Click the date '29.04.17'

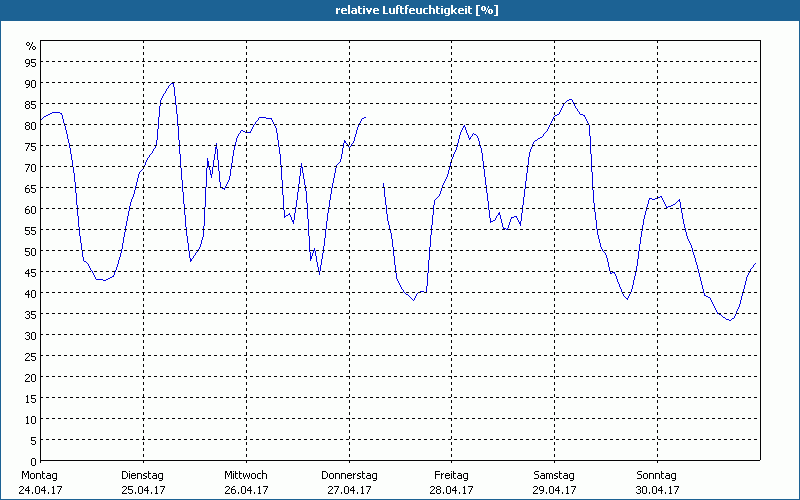tap(555, 490)
